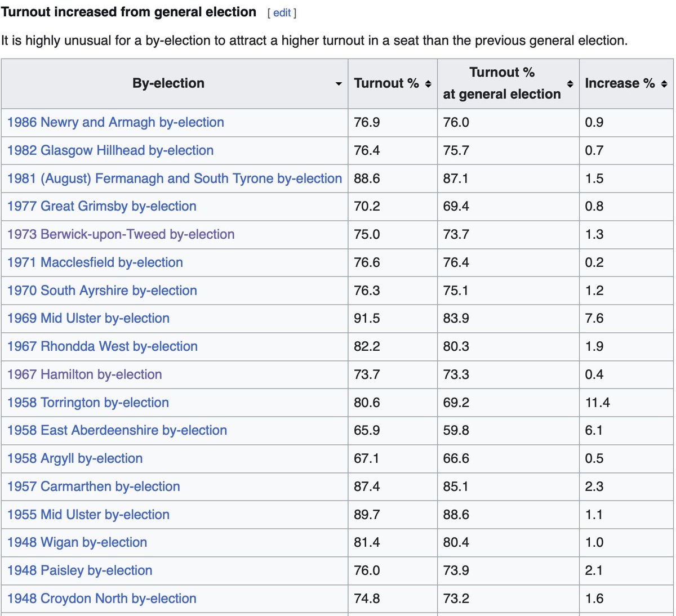
Task: Select turnout 87.4 for Carmarthen
Action: pyautogui.click(x=367, y=486)
